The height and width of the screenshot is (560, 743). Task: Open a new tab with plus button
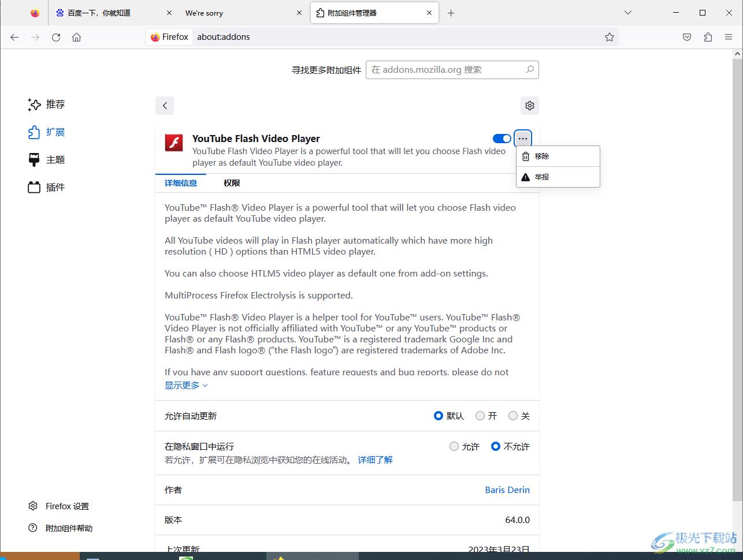point(451,13)
